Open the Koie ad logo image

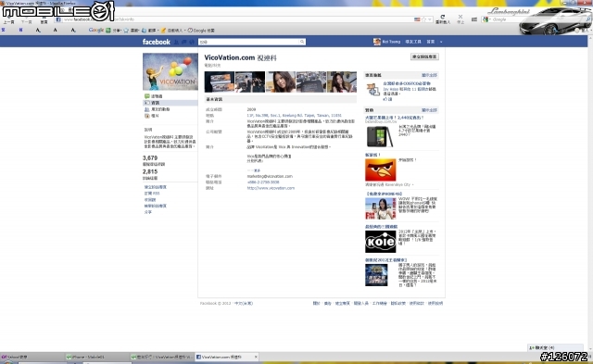pyautogui.click(x=381, y=242)
